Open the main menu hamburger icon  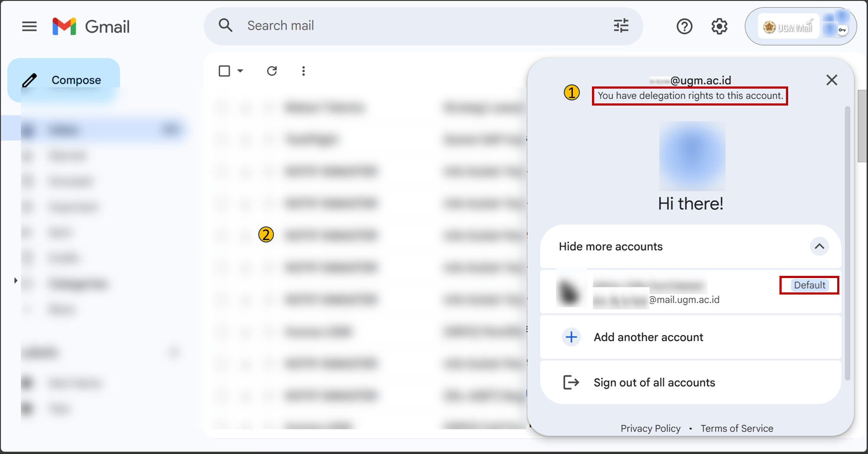(x=30, y=27)
